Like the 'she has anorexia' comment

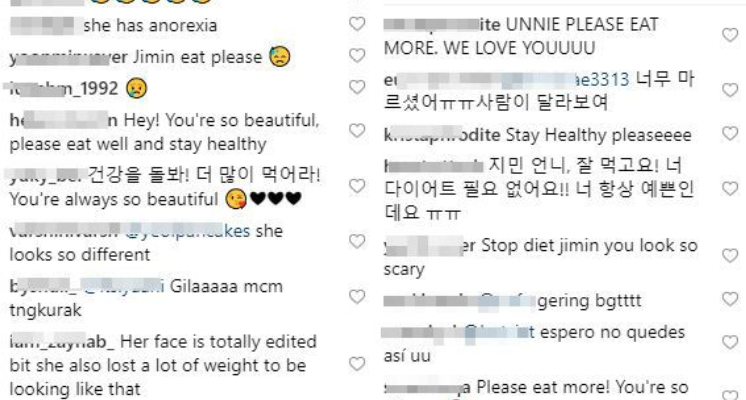[x=357, y=24]
